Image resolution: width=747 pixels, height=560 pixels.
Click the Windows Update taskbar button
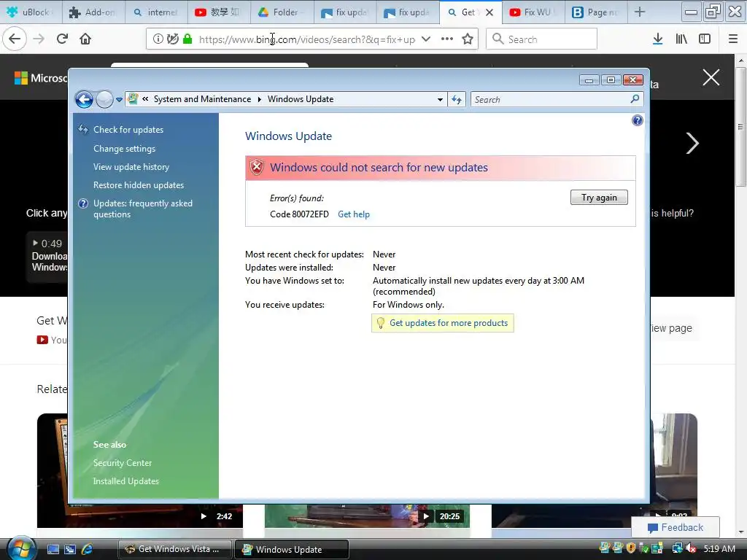(x=292, y=549)
